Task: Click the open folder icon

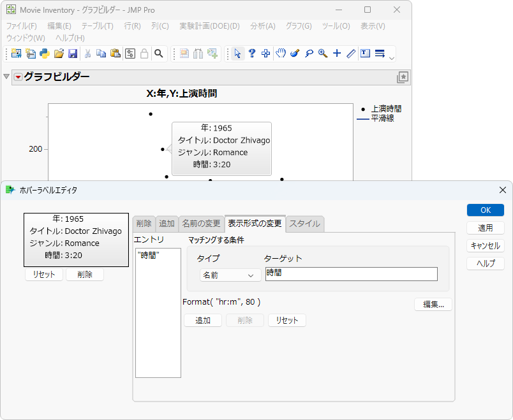Action: tap(59, 54)
